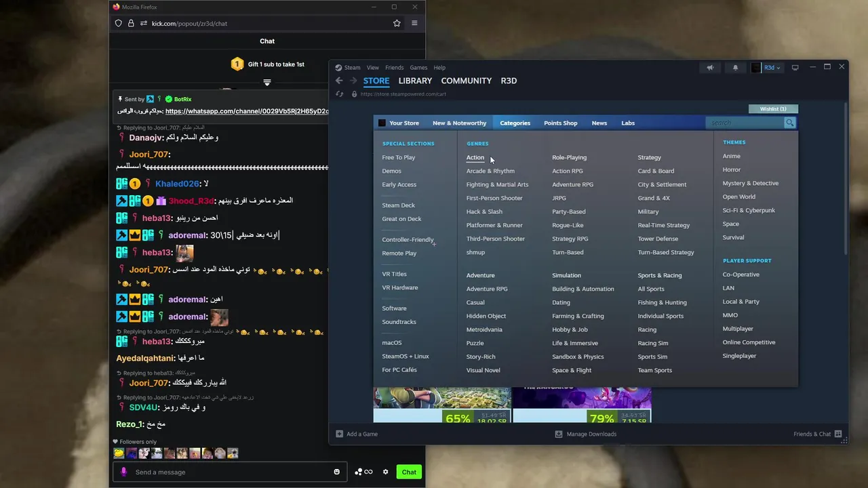
Task: Open the Steam menu in menu bar
Action: [352, 68]
